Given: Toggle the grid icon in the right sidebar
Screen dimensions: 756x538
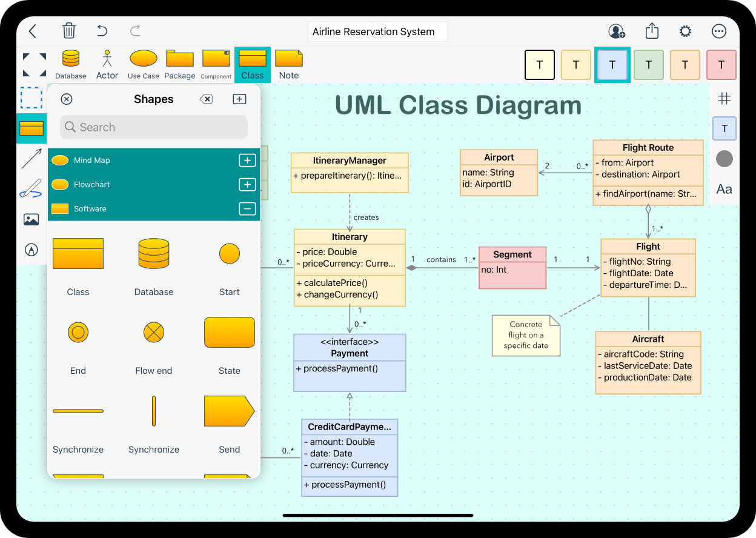Looking at the screenshot, I should tap(724, 98).
